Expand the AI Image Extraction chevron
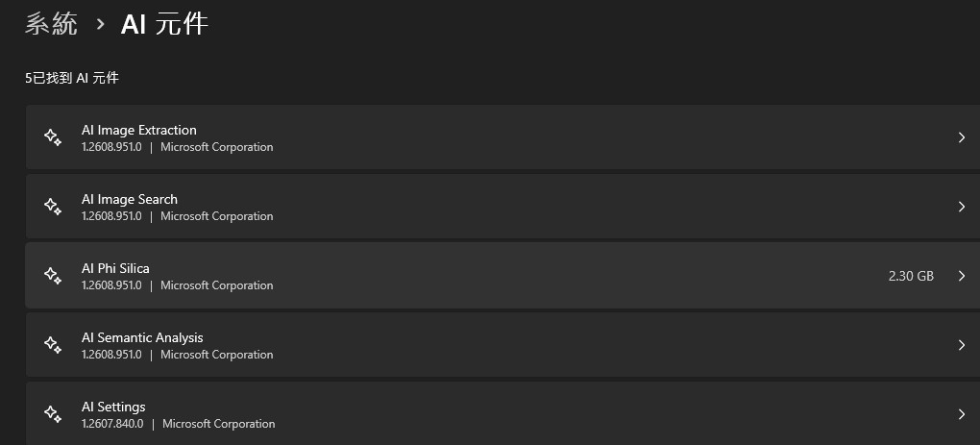 (961, 137)
